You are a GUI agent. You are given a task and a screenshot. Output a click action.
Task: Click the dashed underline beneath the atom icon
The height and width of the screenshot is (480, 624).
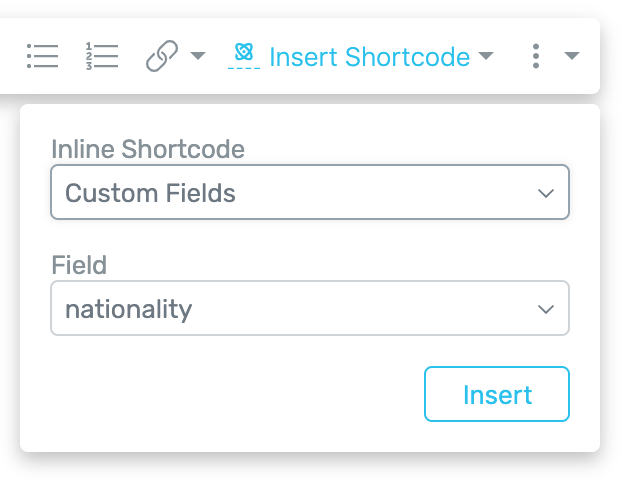[244, 68]
